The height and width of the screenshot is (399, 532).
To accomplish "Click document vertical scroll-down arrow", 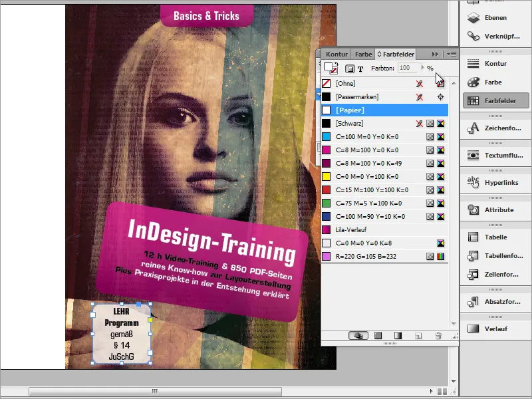I will tap(454, 382).
